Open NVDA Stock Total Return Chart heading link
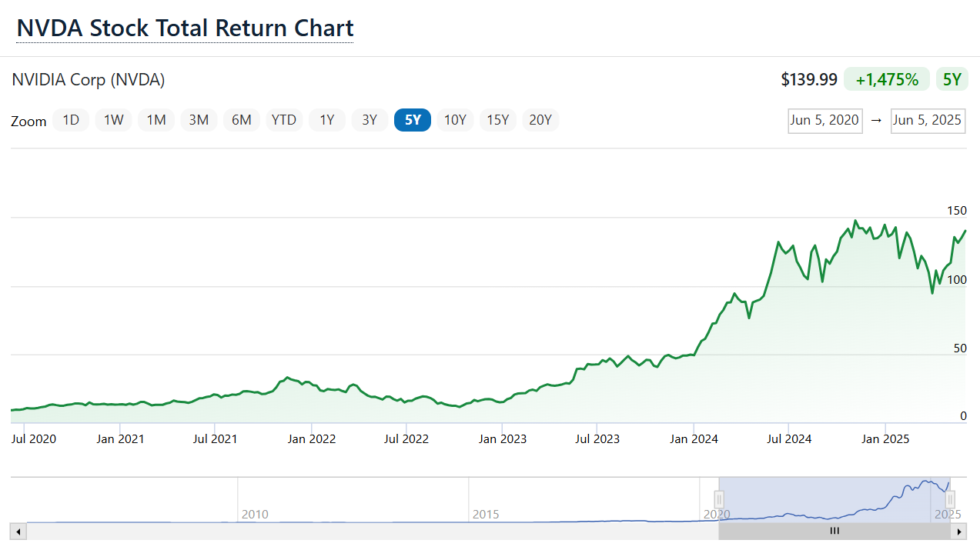 [186, 28]
